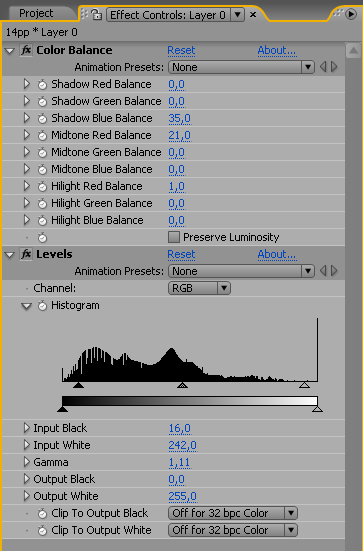363x551 pixels.
Task: Open Effect Controls layer selector dropdown
Action: (x=238, y=15)
